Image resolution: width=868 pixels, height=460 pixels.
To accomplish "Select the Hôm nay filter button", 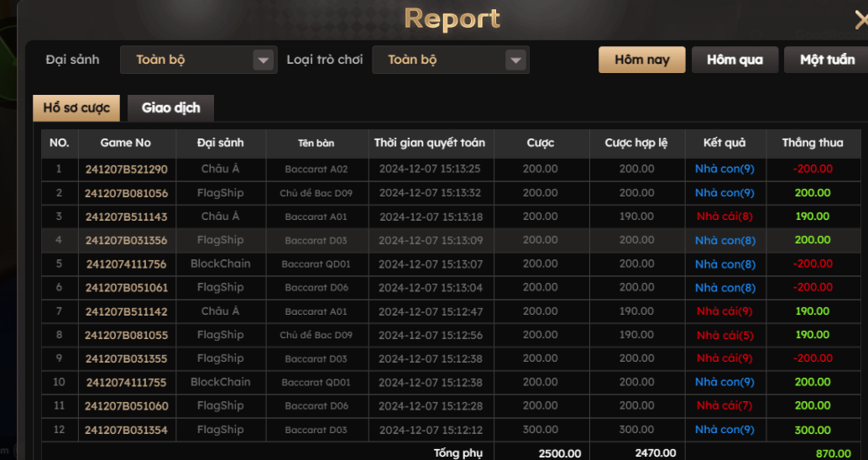I will pos(641,60).
